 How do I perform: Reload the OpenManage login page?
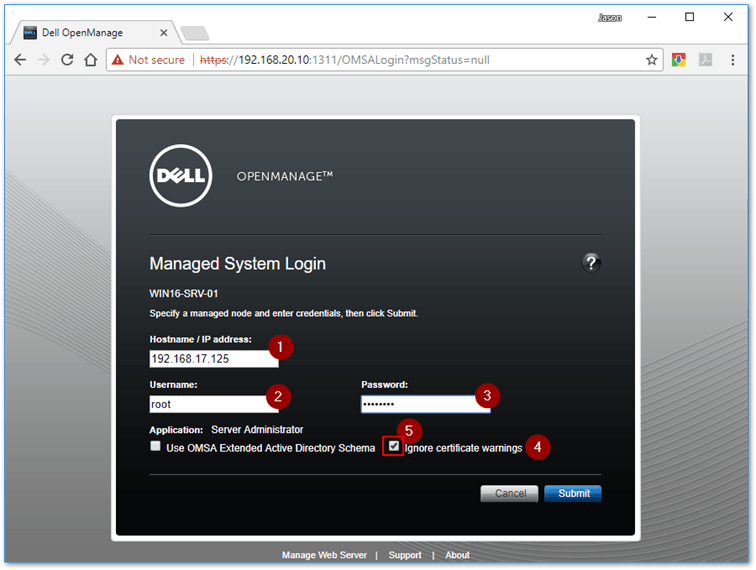tap(67, 60)
